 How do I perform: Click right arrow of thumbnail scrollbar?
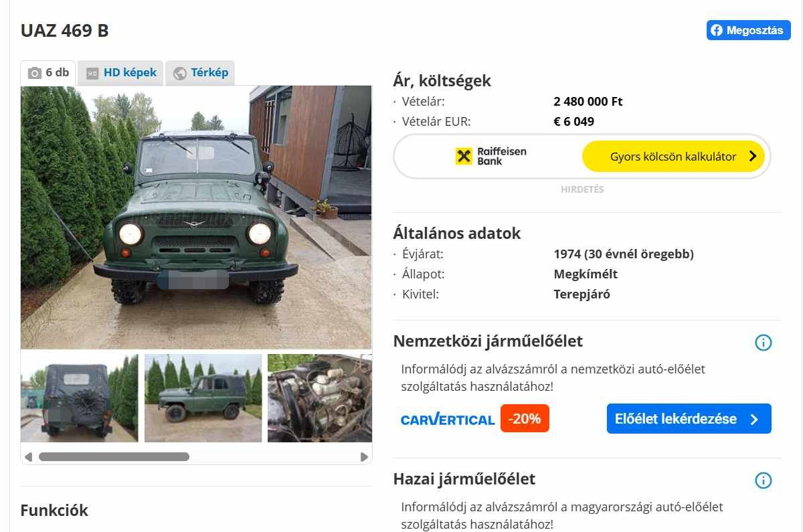click(x=364, y=457)
